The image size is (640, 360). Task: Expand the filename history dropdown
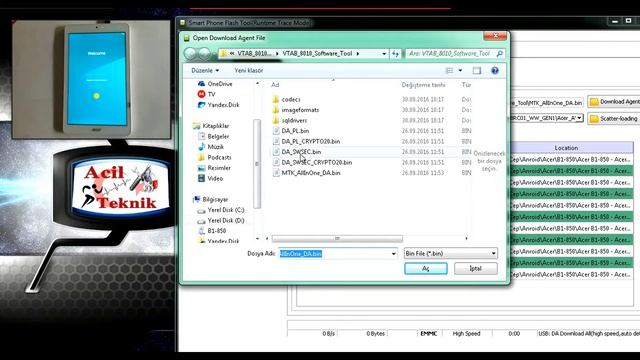(393, 253)
